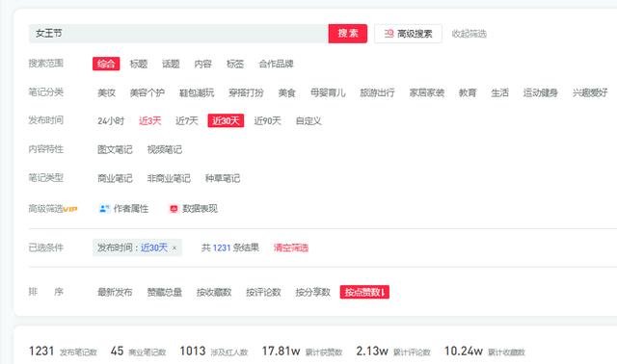Click the 45 商业笔记数 statistic
This screenshot has height=364, width=617.
point(138,351)
